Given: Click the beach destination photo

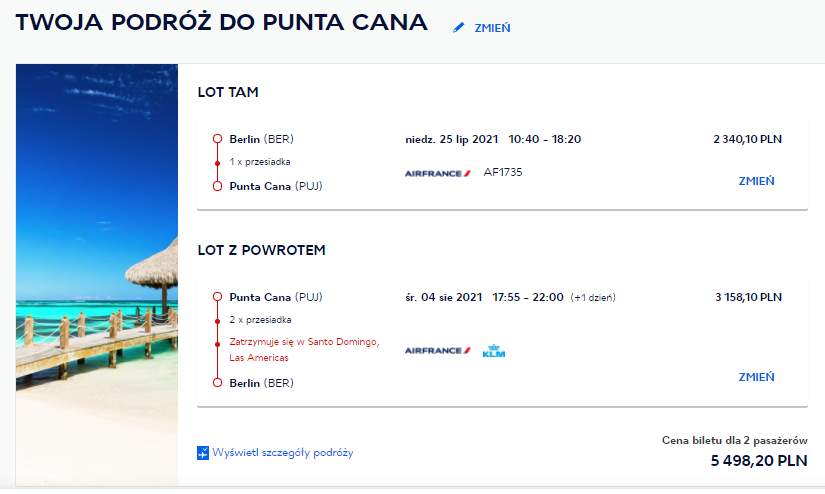Looking at the screenshot, I should coord(97,275).
